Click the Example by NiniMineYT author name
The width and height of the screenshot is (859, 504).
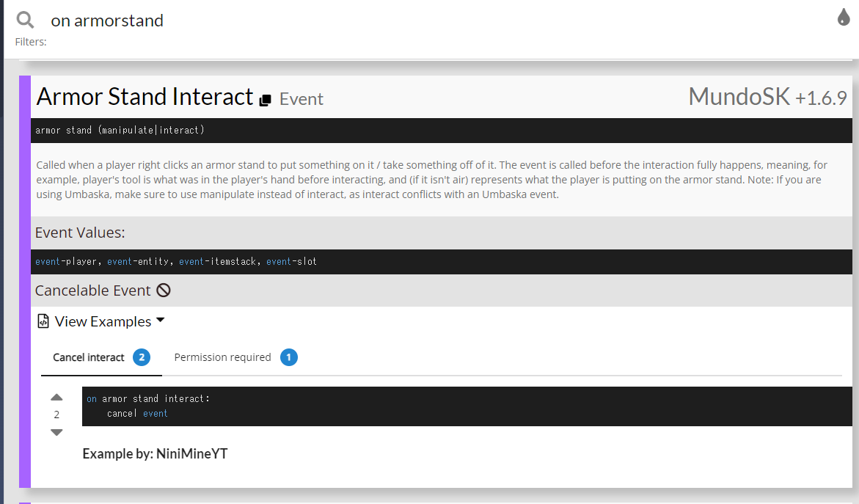coord(191,453)
